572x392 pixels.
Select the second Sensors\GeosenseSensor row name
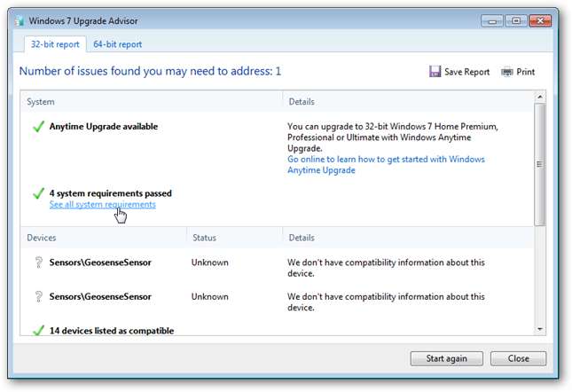tap(100, 297)
